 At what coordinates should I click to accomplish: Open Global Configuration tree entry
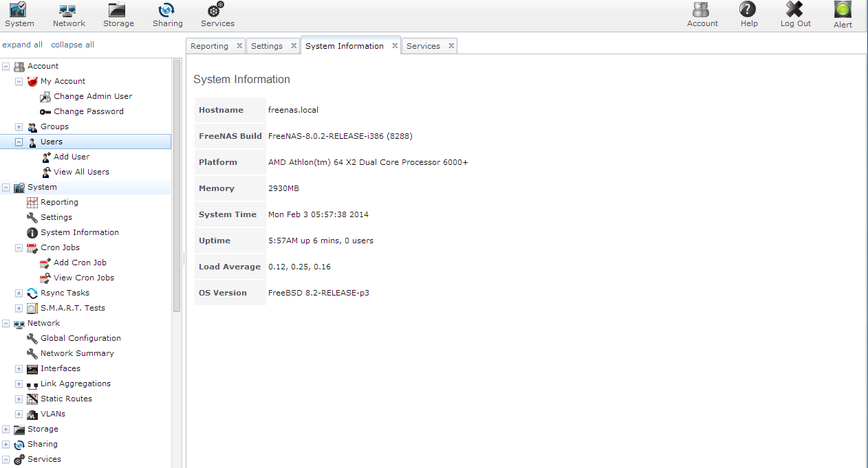pyautogui.click(x=80, y=338)
